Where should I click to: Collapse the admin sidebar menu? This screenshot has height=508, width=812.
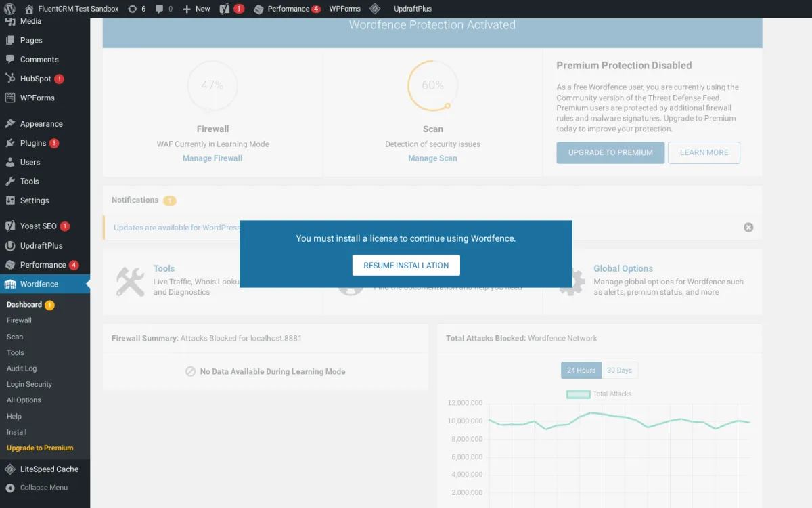45,488
